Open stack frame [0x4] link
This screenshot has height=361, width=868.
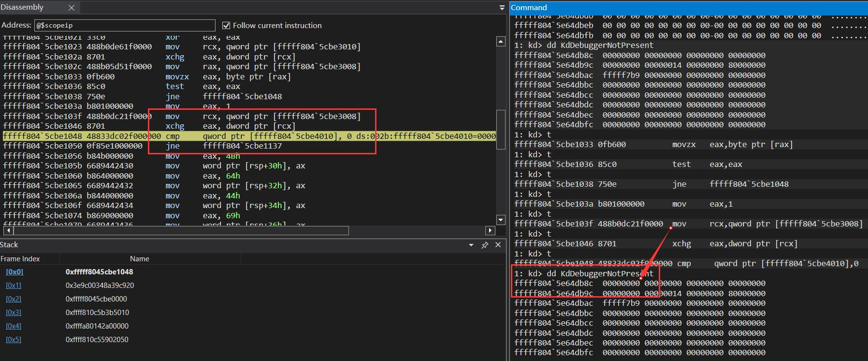14,326
